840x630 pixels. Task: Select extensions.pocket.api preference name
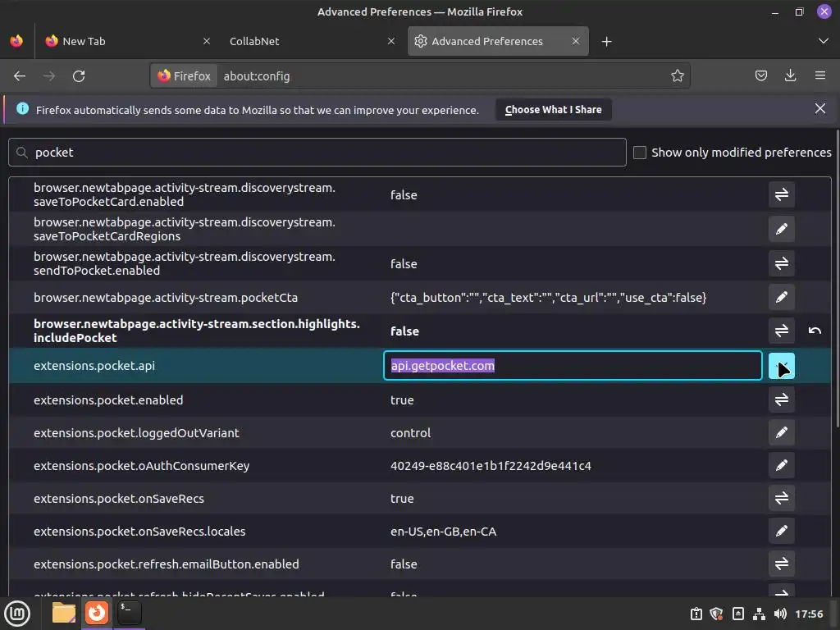click(94, 366)
